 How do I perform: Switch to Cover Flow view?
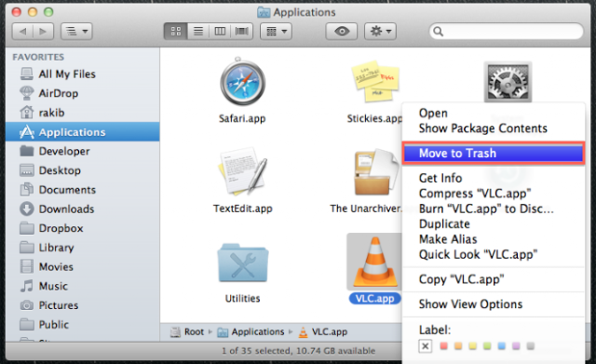click(x=242, y=31)
